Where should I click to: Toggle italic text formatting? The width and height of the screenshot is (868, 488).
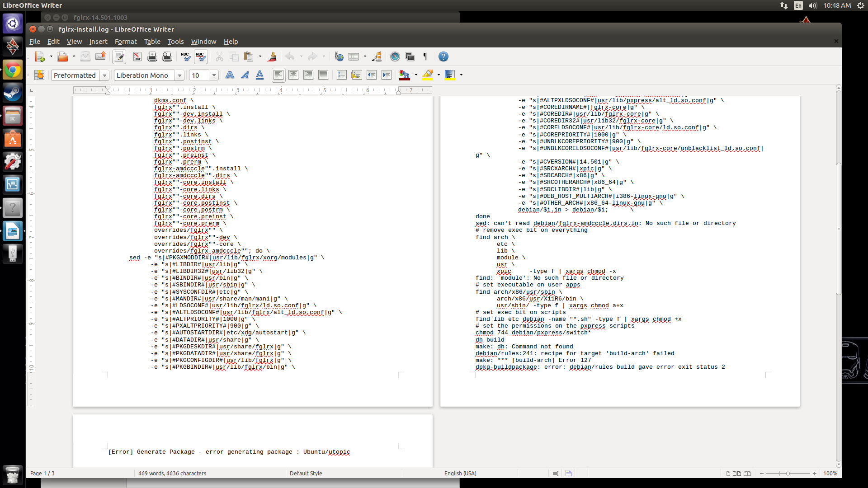coord(245,75)
